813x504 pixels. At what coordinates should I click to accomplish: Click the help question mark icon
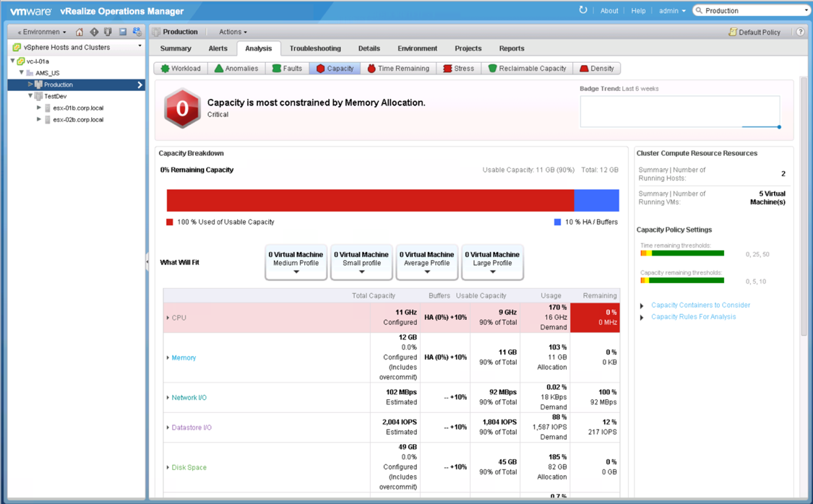[x=800, y=32]
